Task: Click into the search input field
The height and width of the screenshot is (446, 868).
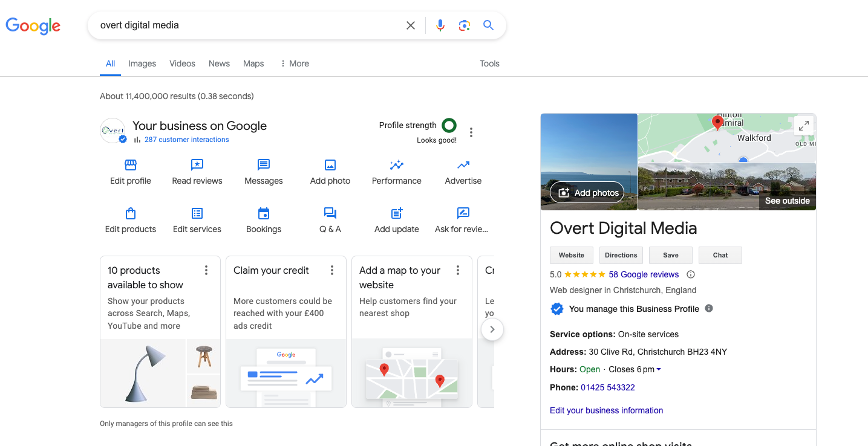Action: click(248, 25)
